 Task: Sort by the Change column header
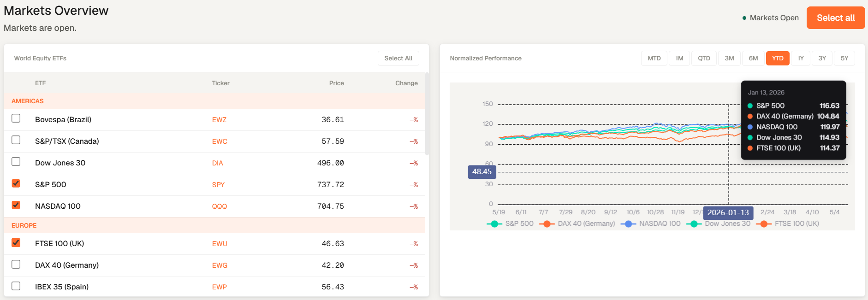(406, 83)
